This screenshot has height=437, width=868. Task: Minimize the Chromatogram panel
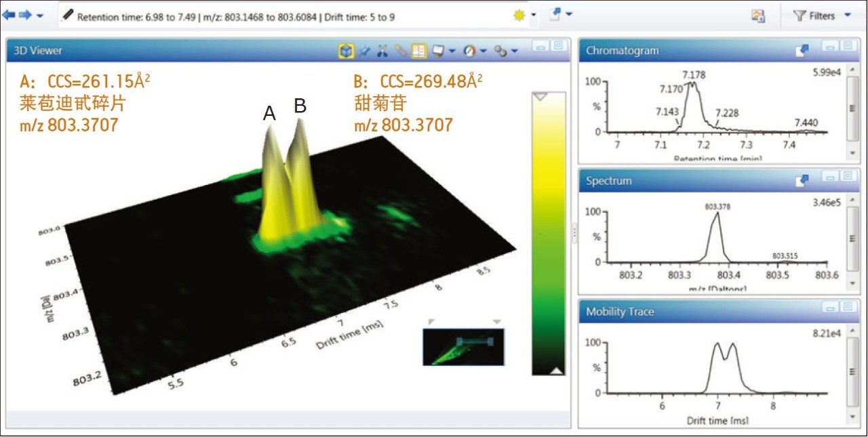point(829,45)
